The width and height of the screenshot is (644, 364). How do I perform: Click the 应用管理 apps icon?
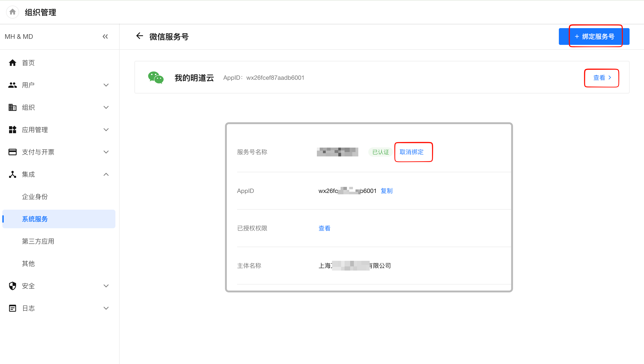coord(12,129)
